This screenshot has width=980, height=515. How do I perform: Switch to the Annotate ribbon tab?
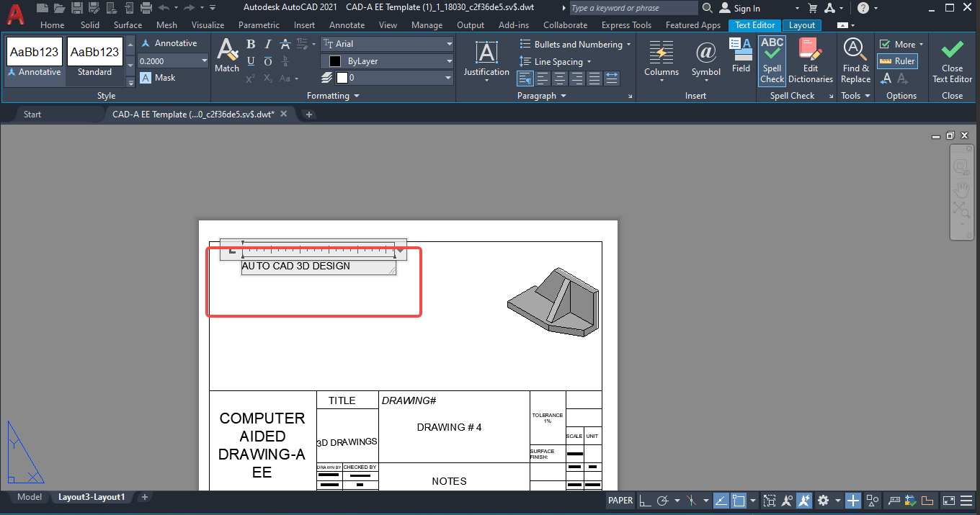click(x=347, y=25)
